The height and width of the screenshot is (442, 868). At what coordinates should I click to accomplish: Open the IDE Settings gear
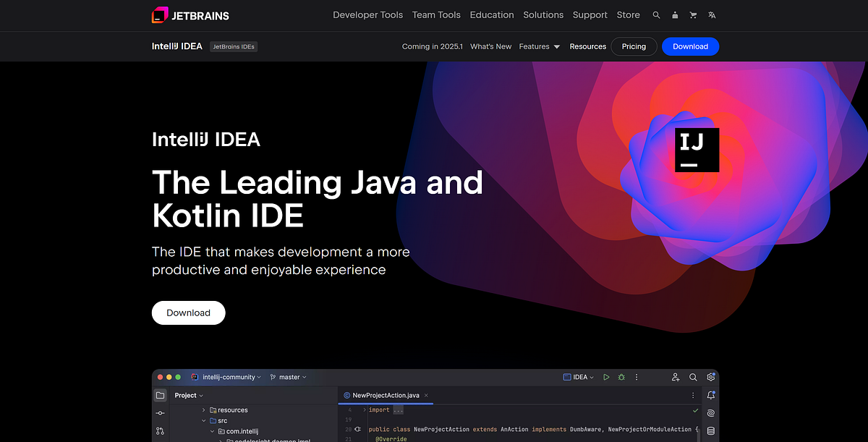coord(710,377)
